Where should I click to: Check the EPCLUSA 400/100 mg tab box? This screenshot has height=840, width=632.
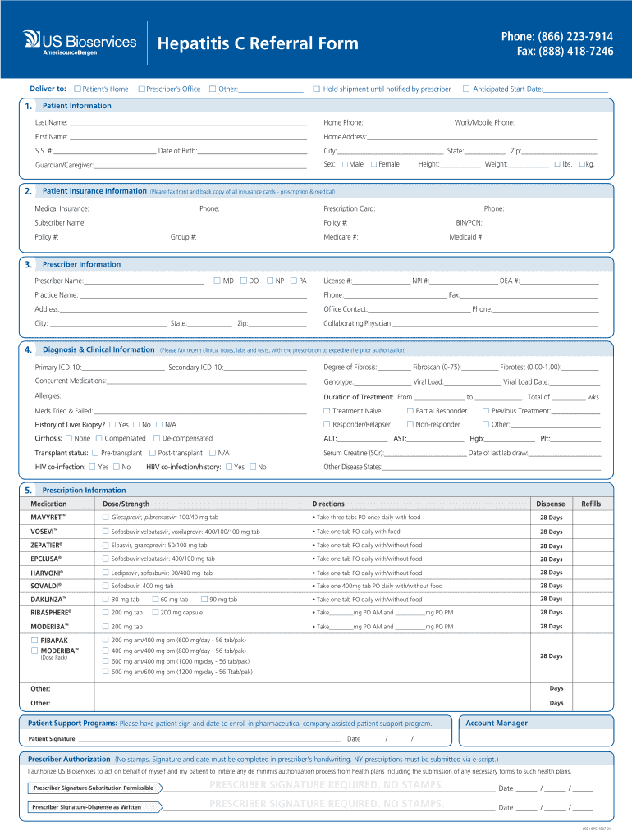106,559
